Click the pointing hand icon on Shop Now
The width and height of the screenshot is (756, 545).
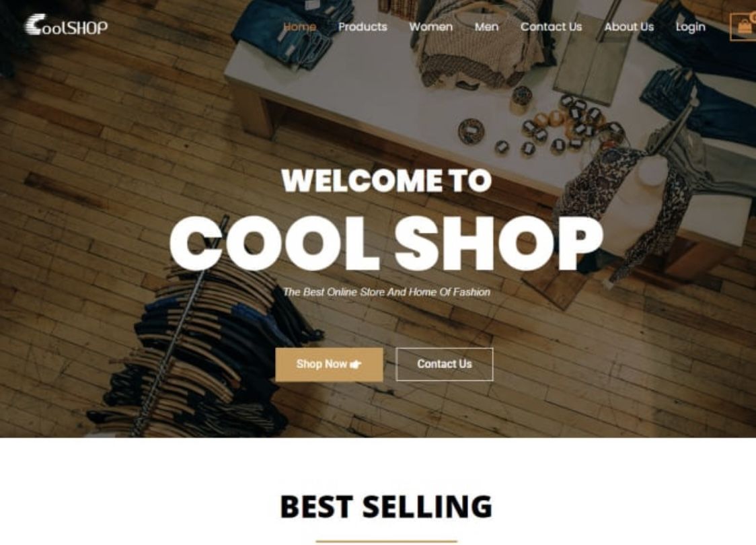[356, 365]
